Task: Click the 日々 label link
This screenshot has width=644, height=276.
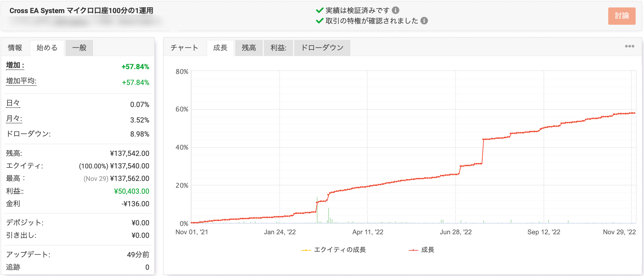Action: point(13,103)
